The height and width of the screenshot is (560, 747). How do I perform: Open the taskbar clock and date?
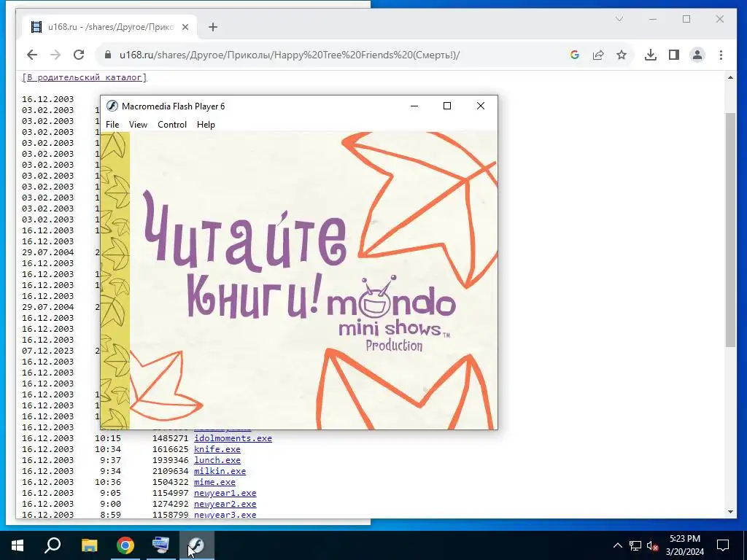point(685,545)
